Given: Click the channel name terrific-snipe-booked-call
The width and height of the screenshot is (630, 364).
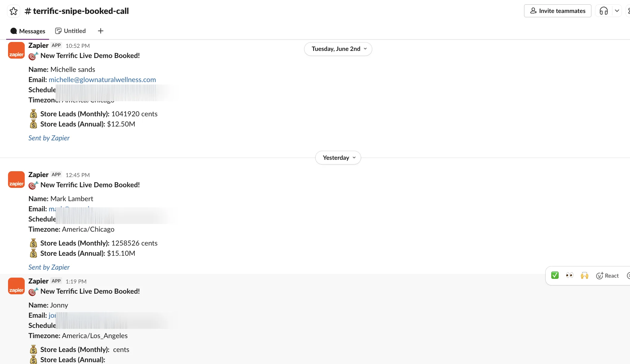Looking at the screenshot, I should coord(77,11).
